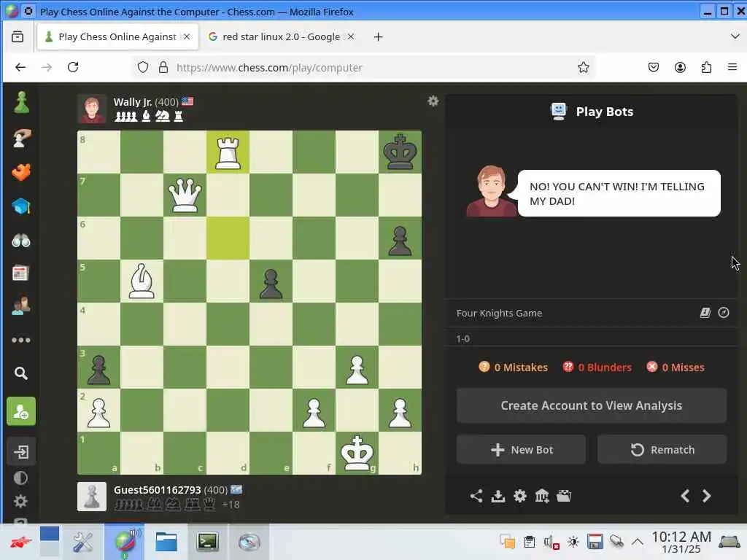Click the Download game icon

click(498, 496)
